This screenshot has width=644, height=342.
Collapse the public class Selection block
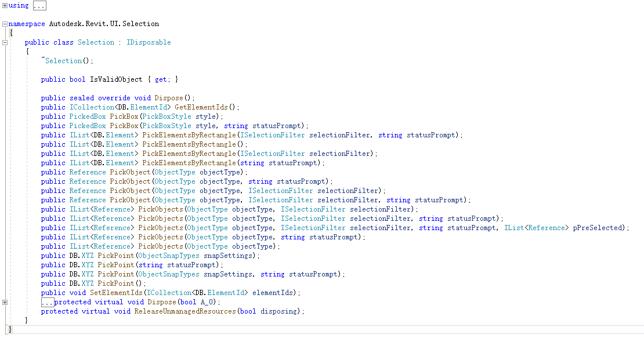[5, 42]
